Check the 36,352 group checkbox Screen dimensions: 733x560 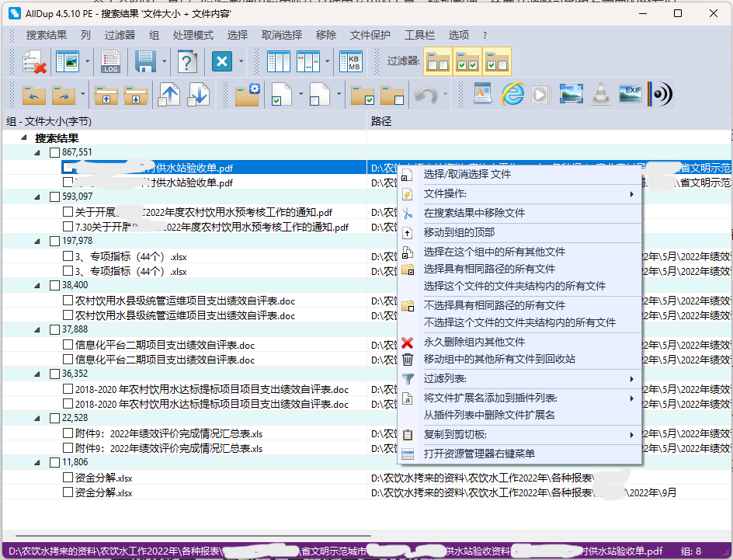pyautogui.click(x=54, y=374)
